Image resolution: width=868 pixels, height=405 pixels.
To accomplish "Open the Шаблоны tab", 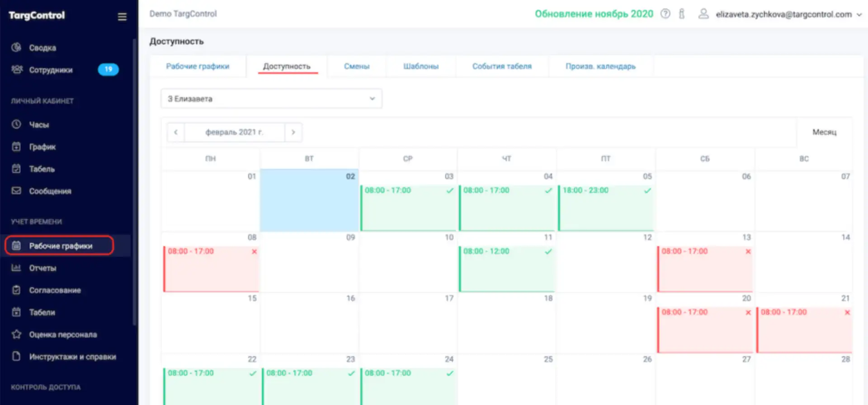I will click(x=421, y=66).
